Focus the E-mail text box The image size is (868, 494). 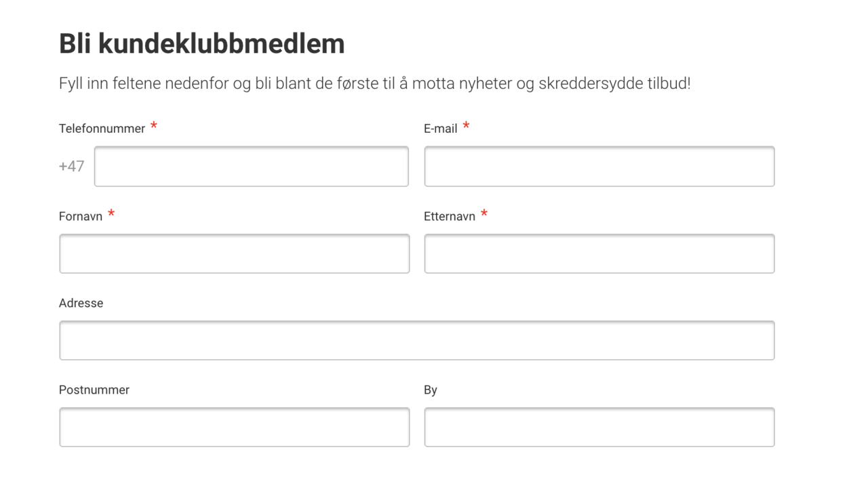[599, 166]
